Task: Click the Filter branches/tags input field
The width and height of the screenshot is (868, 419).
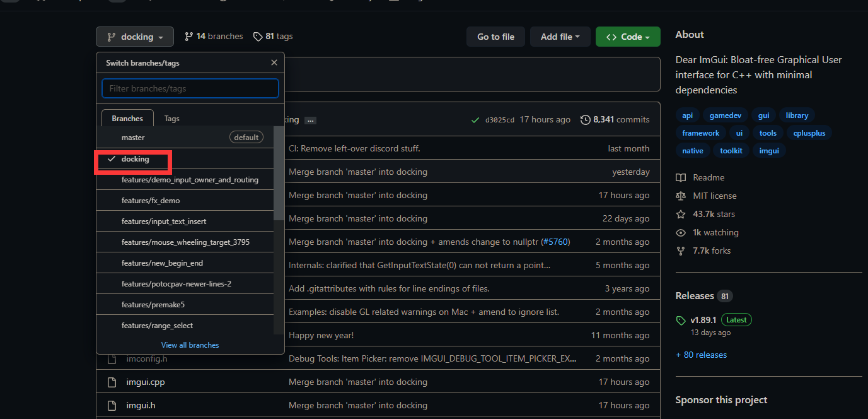Action: (x=190, y=88)
